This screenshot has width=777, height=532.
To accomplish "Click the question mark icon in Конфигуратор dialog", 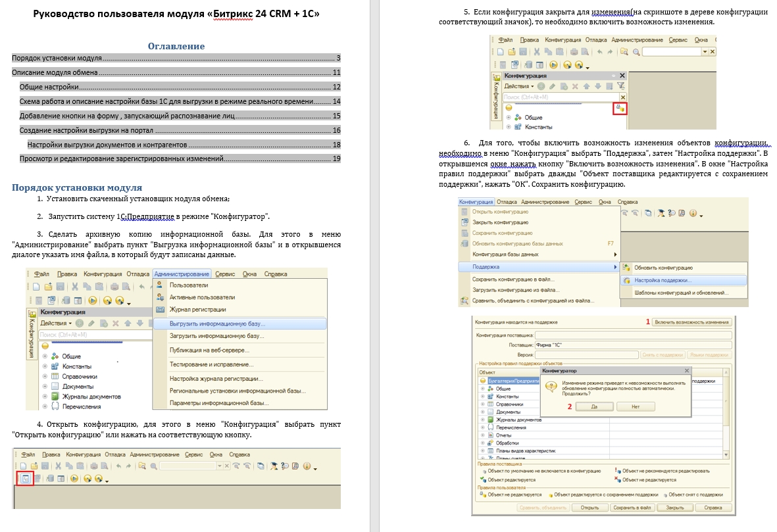I will (551, 387).
